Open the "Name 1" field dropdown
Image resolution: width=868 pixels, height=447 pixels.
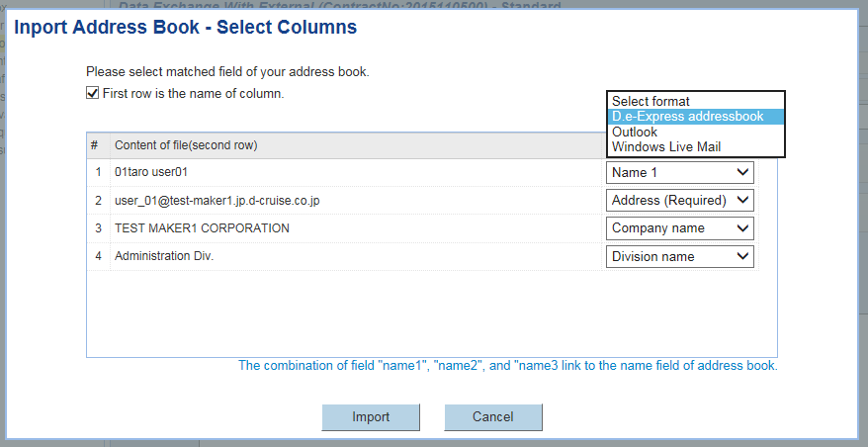pyautogui.click(x=679, y=172)
